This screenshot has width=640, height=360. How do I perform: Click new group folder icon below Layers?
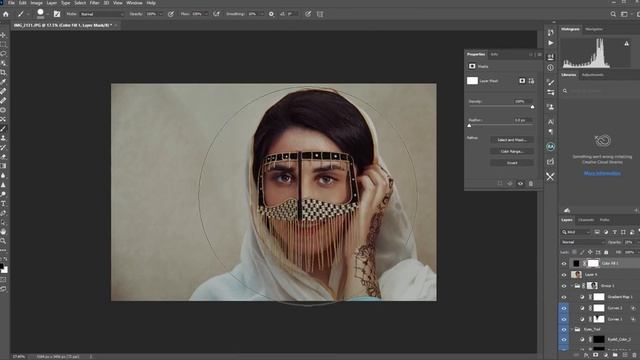tap(615, 356)
